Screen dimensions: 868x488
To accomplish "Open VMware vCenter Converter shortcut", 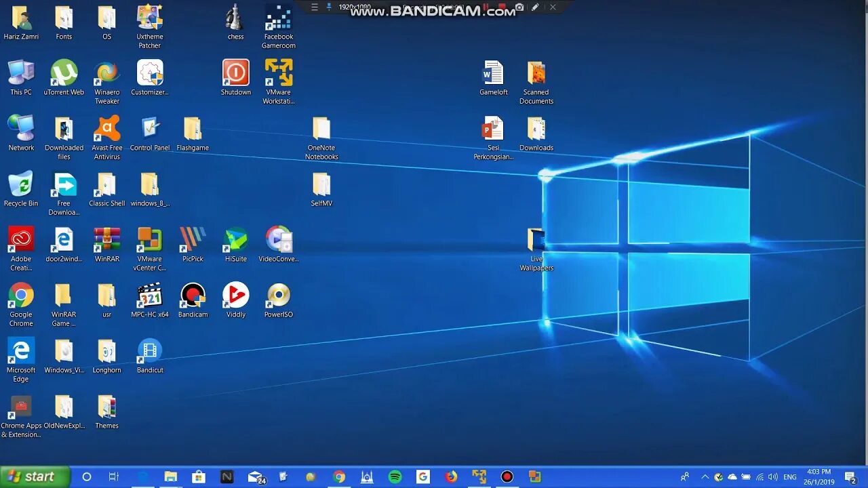I will (x=150, y=249).
